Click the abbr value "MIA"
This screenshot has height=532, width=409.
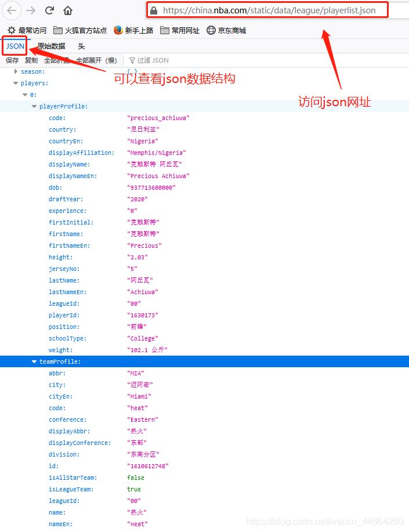click(135, 373)
